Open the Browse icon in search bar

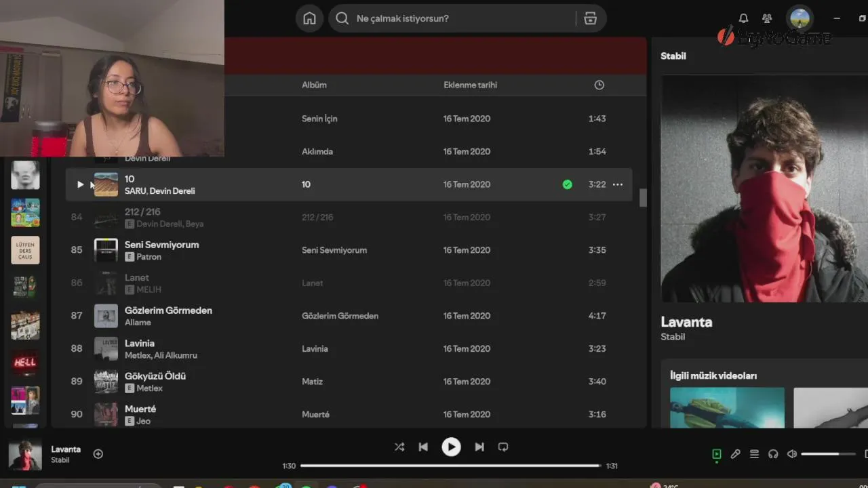591,18
